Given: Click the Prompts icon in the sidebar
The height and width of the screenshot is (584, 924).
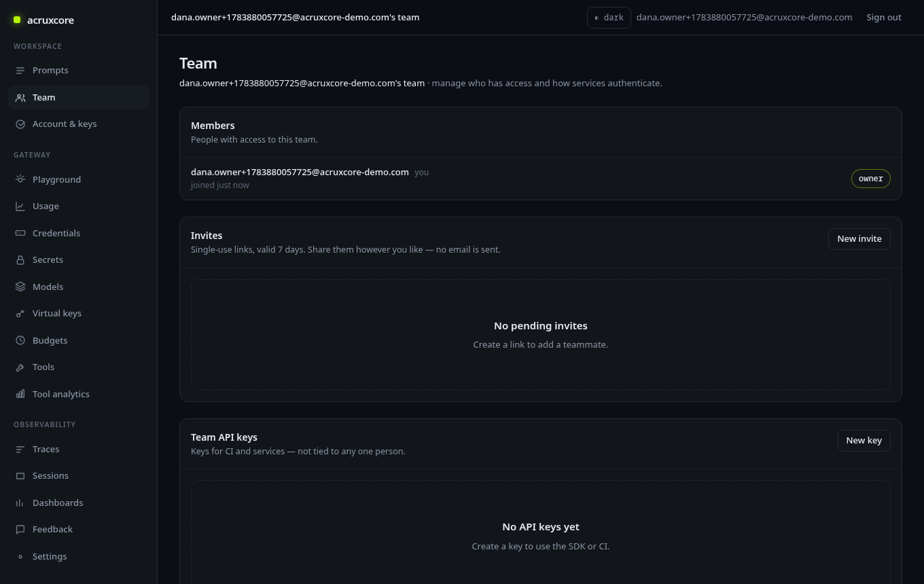Looking at the screenshot, I should pyautogui.click(x=20, y=71).
